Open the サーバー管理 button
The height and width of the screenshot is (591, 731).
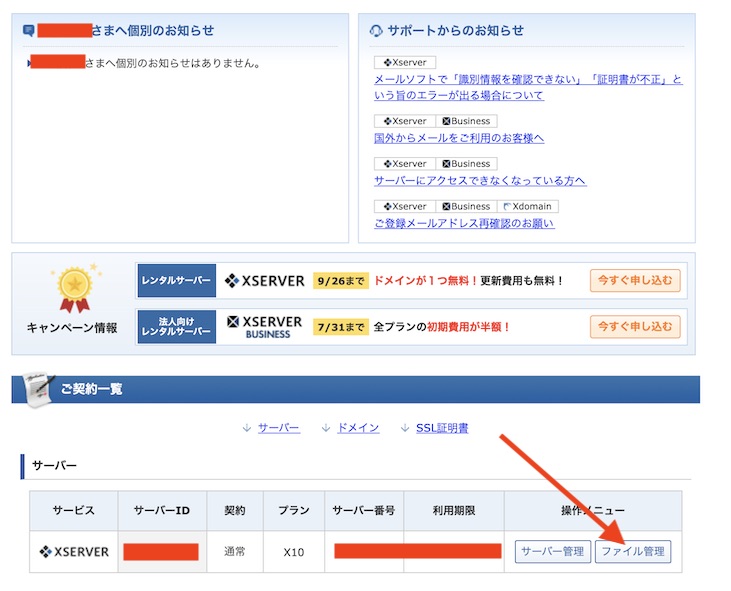click(552, 551)
